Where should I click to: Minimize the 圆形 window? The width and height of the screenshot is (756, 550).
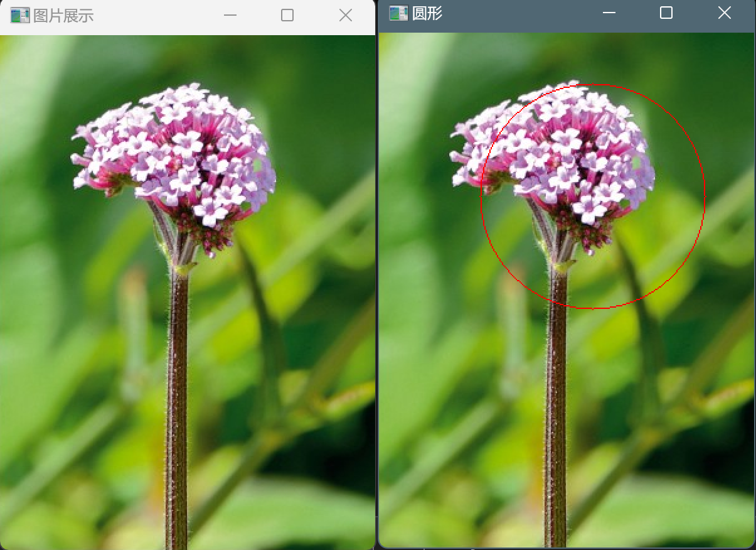(609, 13)
